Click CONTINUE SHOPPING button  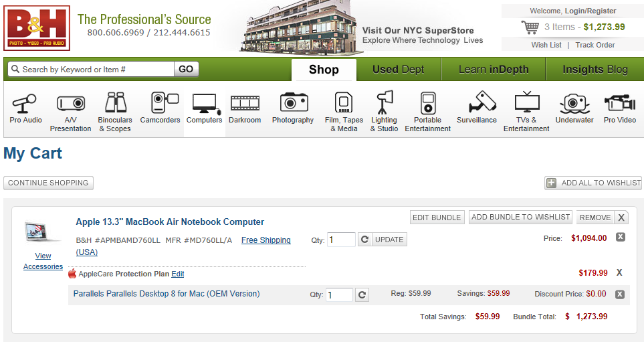(x=48, y=183)
